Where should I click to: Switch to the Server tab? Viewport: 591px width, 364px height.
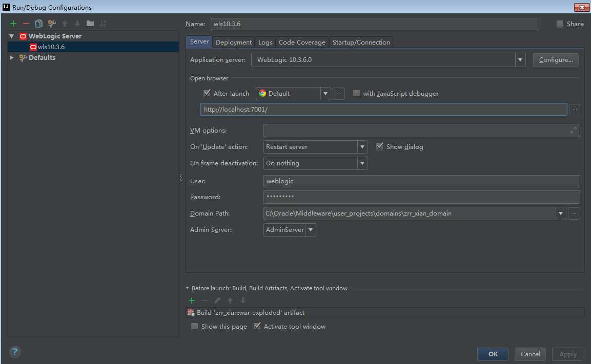coord(199,42)
